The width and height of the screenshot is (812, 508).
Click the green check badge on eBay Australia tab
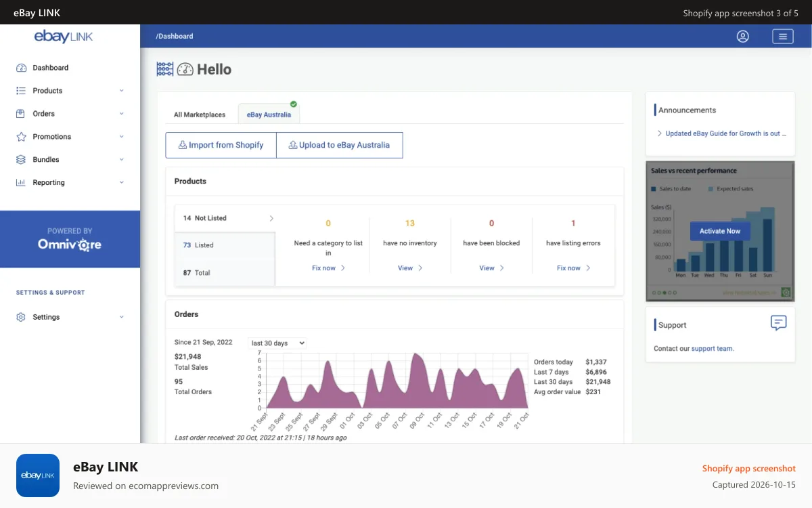(x=294, y=104)
